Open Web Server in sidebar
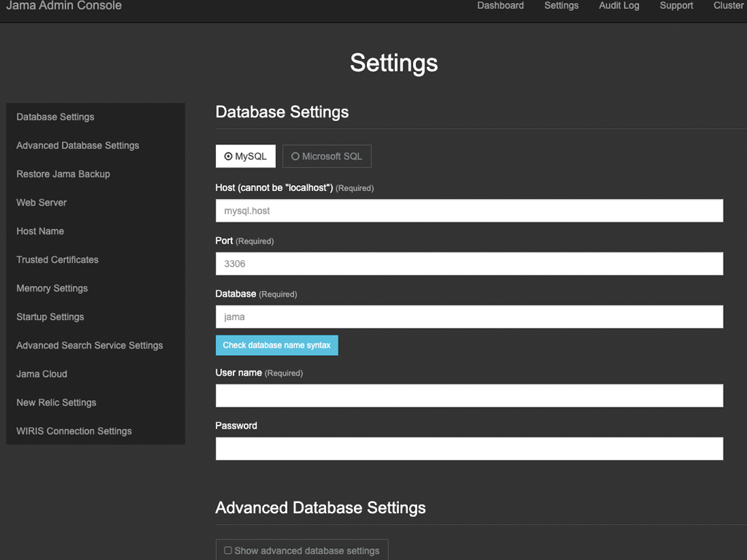The image size is (747, 560). (x=42, y=203)
